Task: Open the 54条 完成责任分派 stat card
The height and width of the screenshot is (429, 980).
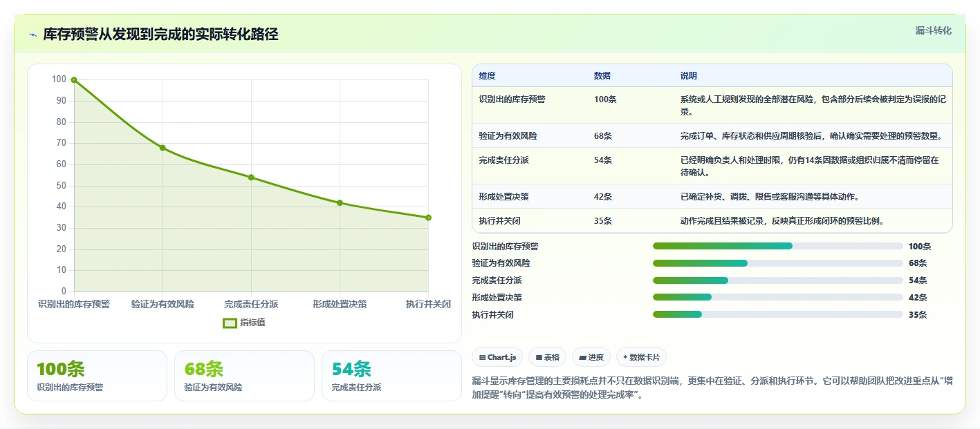Action: click(391, 376)
